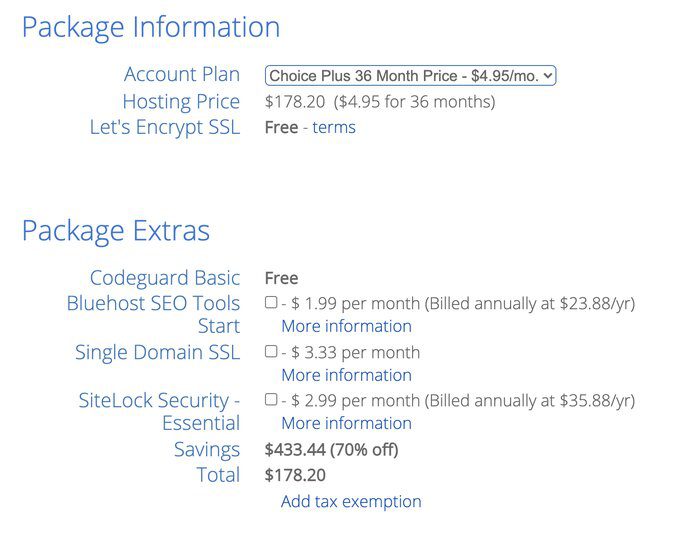This screenshot has height=544, width=696.
Task: Open the Account Plan dropdown
Action: coord(410,75)
